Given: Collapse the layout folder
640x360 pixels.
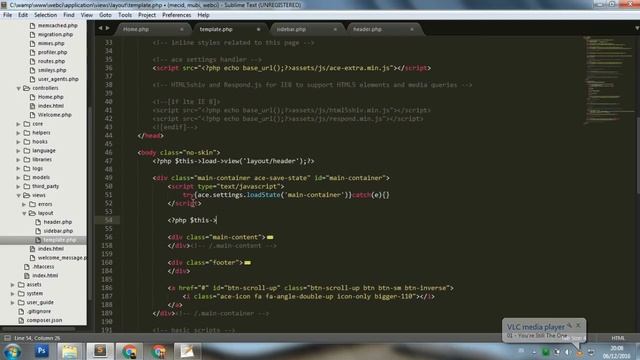Looking at the screenshot, I should [x=24, y=213].
